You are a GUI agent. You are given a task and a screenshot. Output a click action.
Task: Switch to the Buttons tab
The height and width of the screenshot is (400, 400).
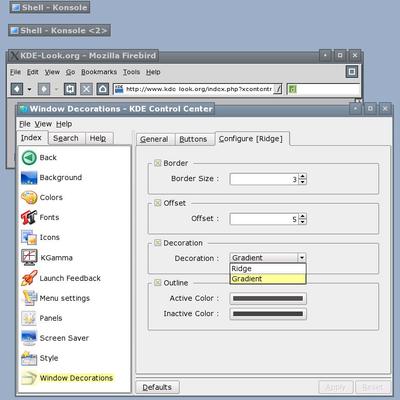coord(193,139)
